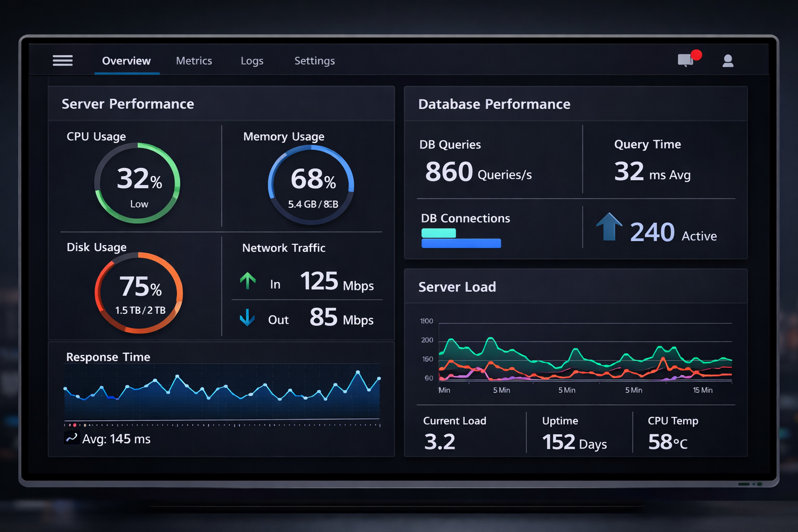Open the user profile icon
Screen dimensions: 798x532
pyautogui.click(x=727, y=61)
